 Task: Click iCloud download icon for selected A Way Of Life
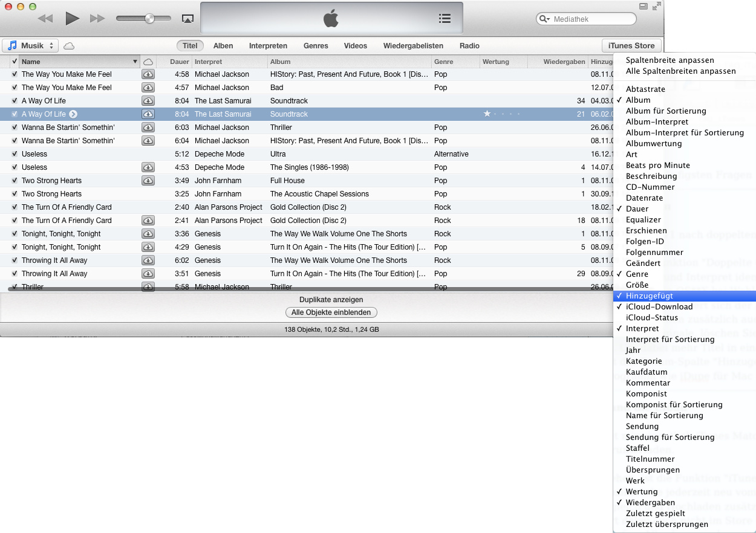[148, 114]
